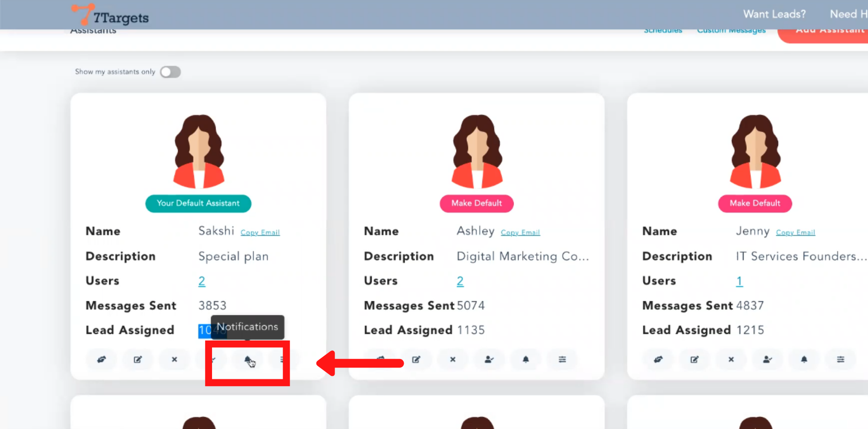Toggle Show my assistants only switch
868x429 pixels.
coord(170,72)
